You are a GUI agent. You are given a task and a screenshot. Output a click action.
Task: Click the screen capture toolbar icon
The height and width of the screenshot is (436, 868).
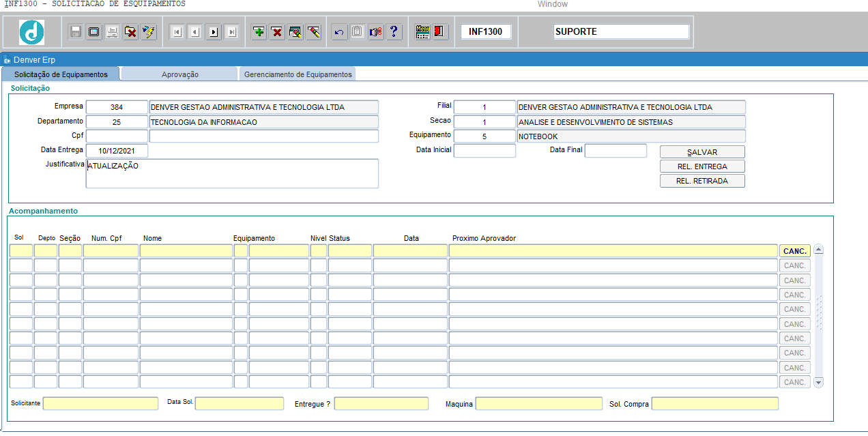pos(94,31)
